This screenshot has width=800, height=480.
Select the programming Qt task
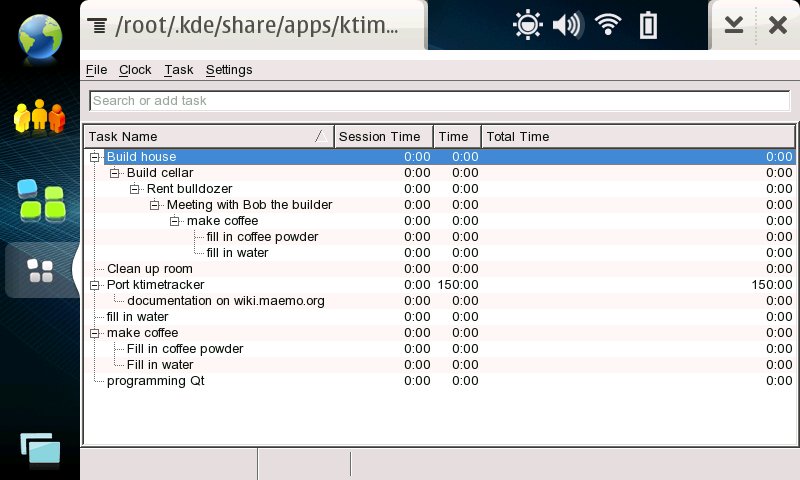coord(155,381)
